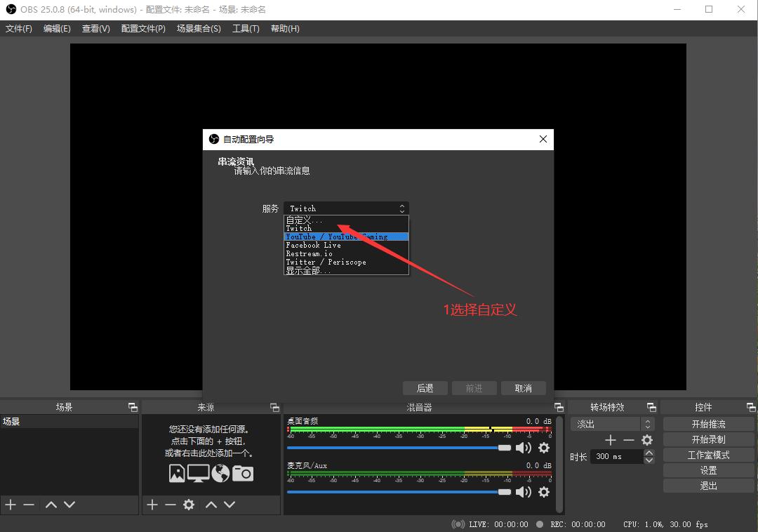Adjust 麦克风/Aux volume slider

(x=399, y=492)
